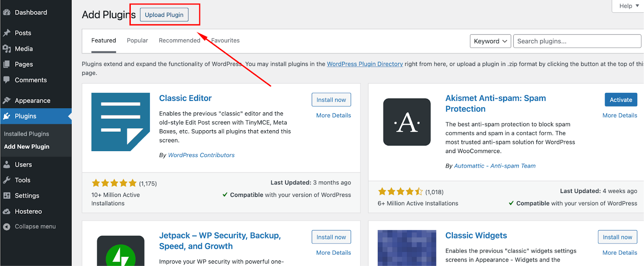Install the Classic Widgets plugin
This screenshot has width=644, height=266.
point(617,237)
